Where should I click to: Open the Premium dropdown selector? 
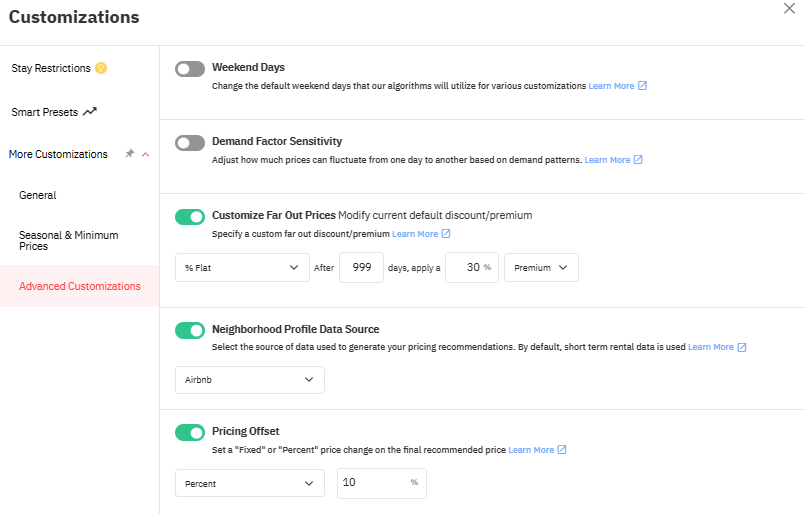(541, 268)
